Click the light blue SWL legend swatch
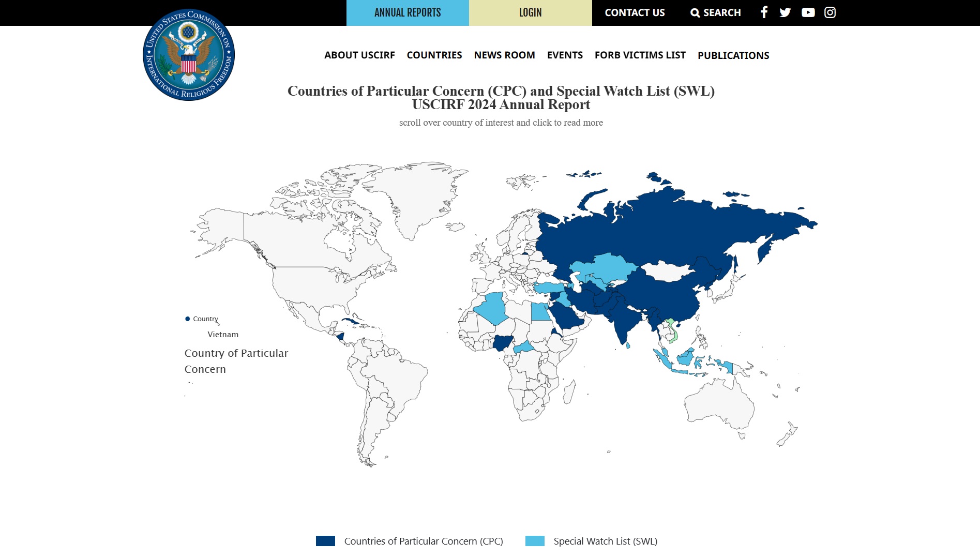Viewport: 980px width, 558px height. click(x=535, y=541)
